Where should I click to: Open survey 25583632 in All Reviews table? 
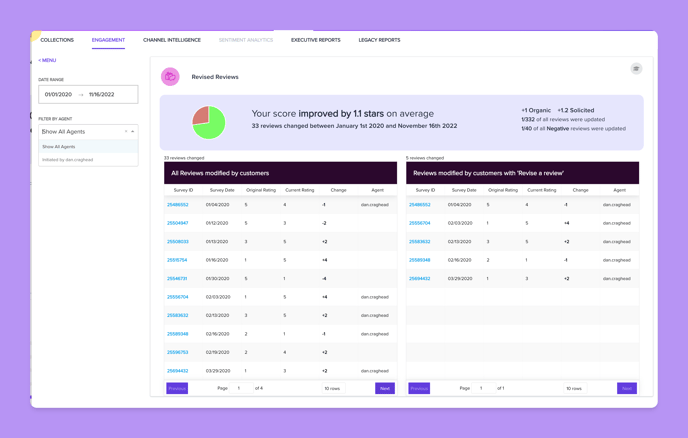click(178, 316)
